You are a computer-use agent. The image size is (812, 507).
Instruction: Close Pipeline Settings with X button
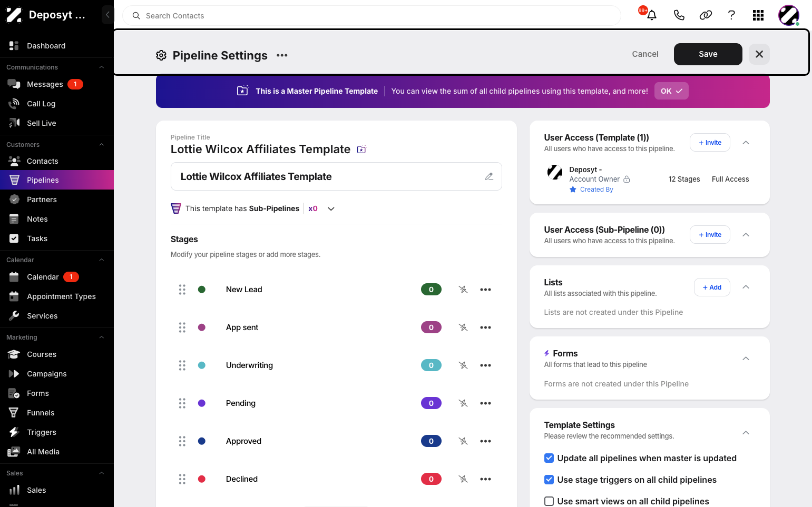pyautogui.click(x=759, y=54)
